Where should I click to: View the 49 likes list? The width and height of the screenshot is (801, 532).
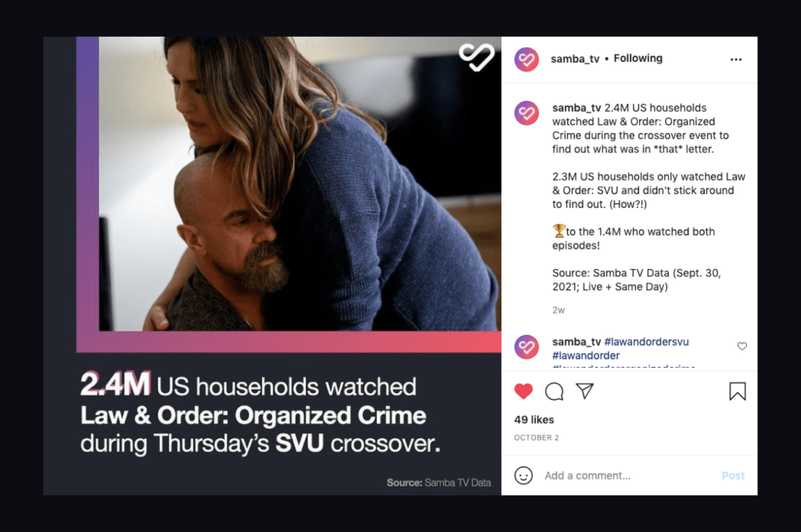click(x=533, y=419)
